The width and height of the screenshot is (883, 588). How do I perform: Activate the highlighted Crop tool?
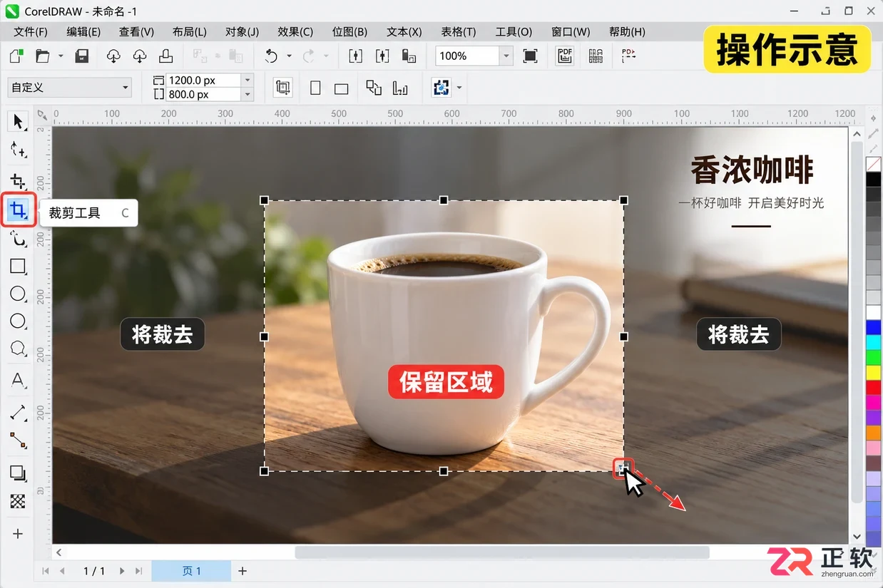tap(19, 210)
